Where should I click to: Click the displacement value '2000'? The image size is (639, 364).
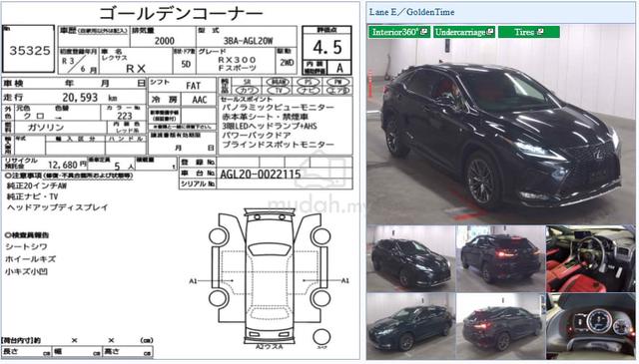(164, 41)
